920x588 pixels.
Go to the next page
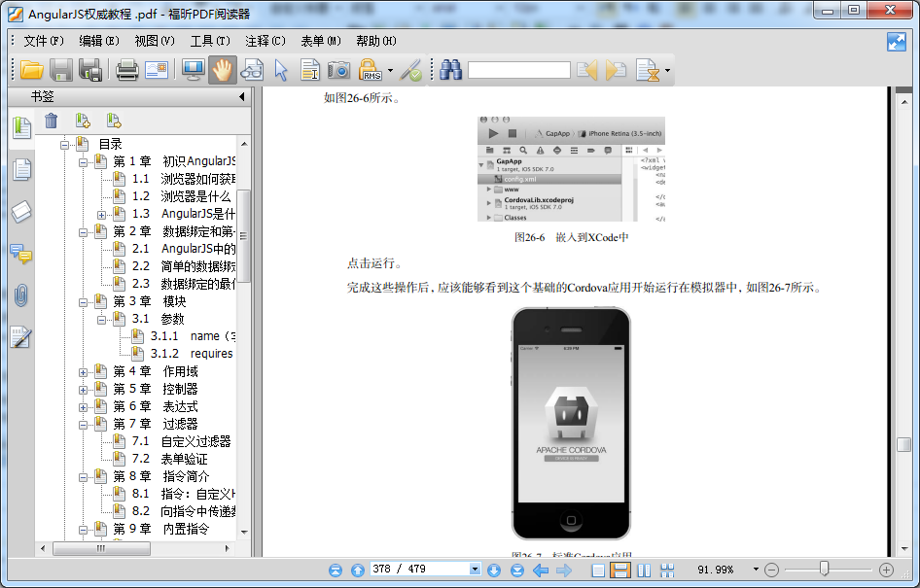click(494, 570)
